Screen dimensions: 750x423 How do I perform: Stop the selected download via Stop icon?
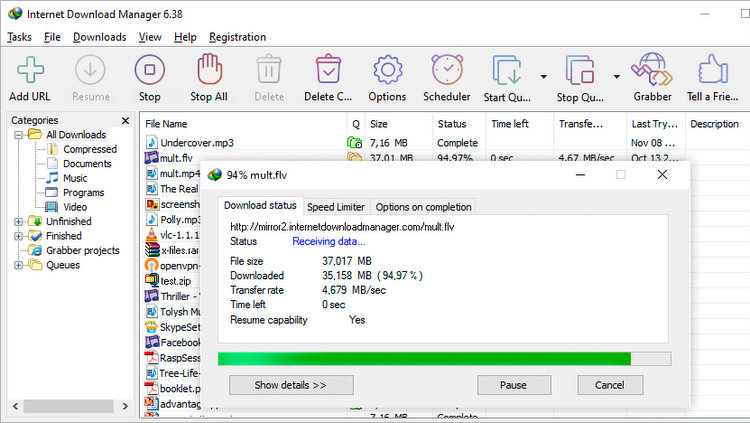[149, 70]
